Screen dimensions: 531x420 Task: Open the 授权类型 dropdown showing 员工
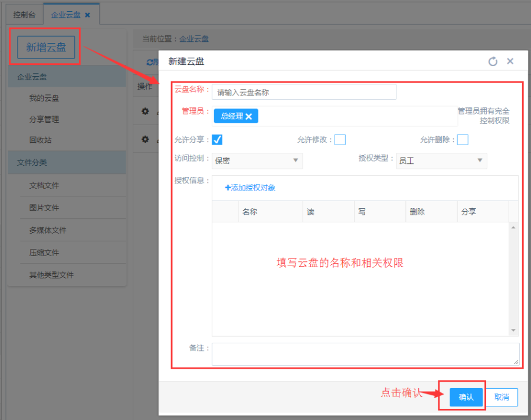click(x=441, y=160)
